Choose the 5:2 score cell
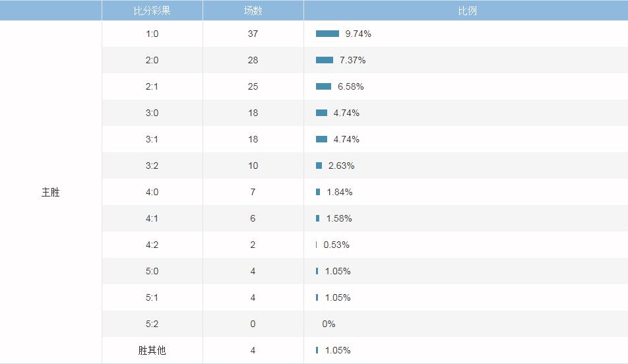Image resolution: width=628 pixels, height=364 pixels. click(152, 324)
